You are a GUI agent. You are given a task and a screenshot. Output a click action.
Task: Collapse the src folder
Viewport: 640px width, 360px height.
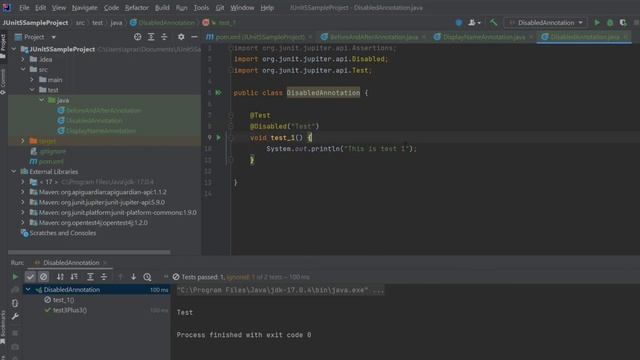(x=23, y=69)
